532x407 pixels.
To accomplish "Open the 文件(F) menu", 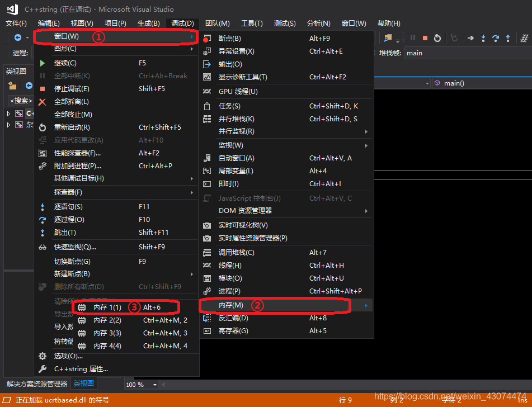I will pyautogui.click(x=16, y=23).
